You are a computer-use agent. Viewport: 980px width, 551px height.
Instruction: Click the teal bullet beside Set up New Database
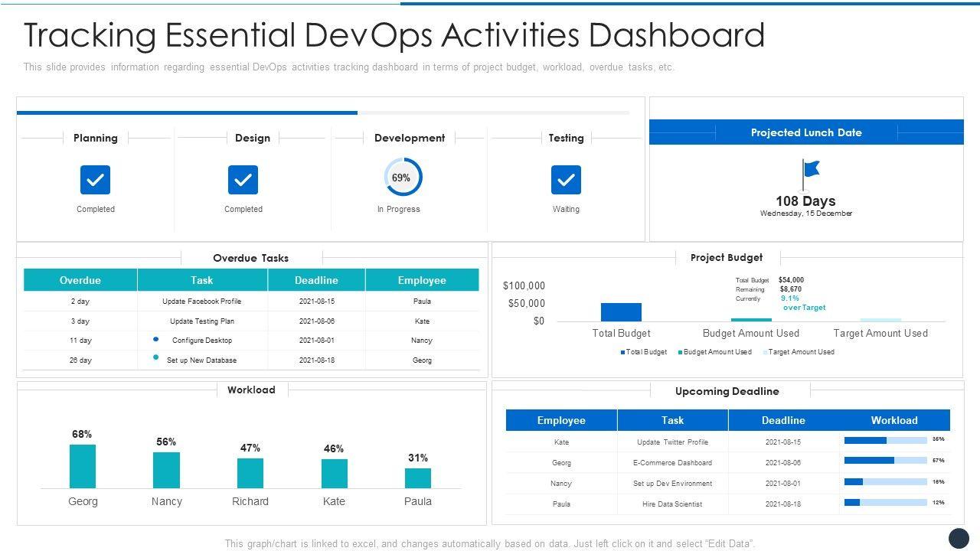tap(156, 357)
